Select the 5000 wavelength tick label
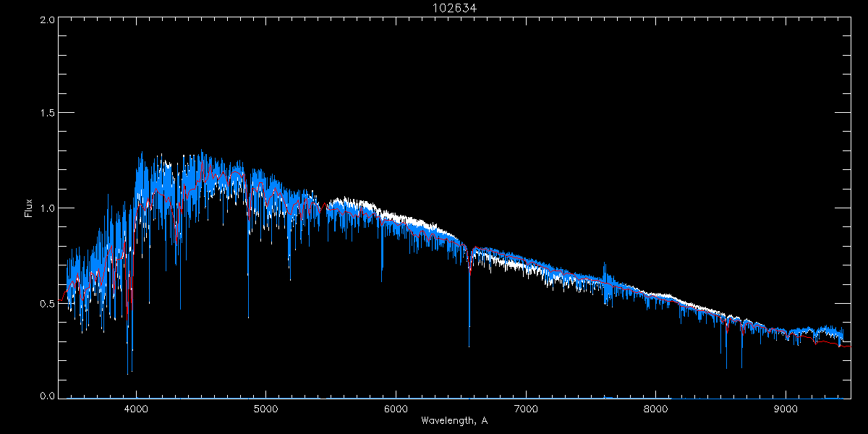This screenshot has height=434, width=868. click(x=265, y=409)
